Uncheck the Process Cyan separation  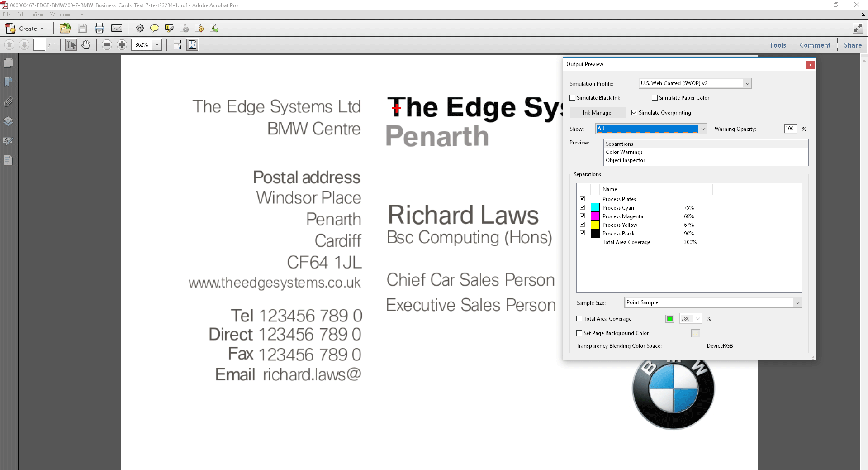(x=582, y=207)
